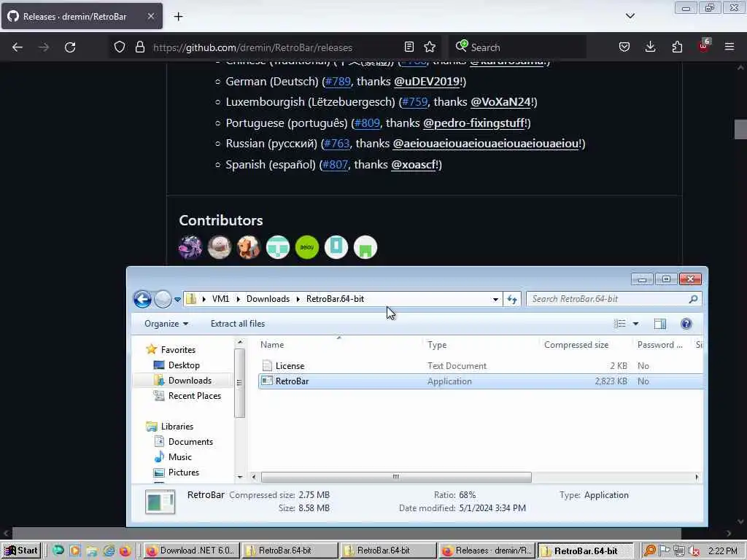Open Recent Places in navigation pane

tap(194, 396)
